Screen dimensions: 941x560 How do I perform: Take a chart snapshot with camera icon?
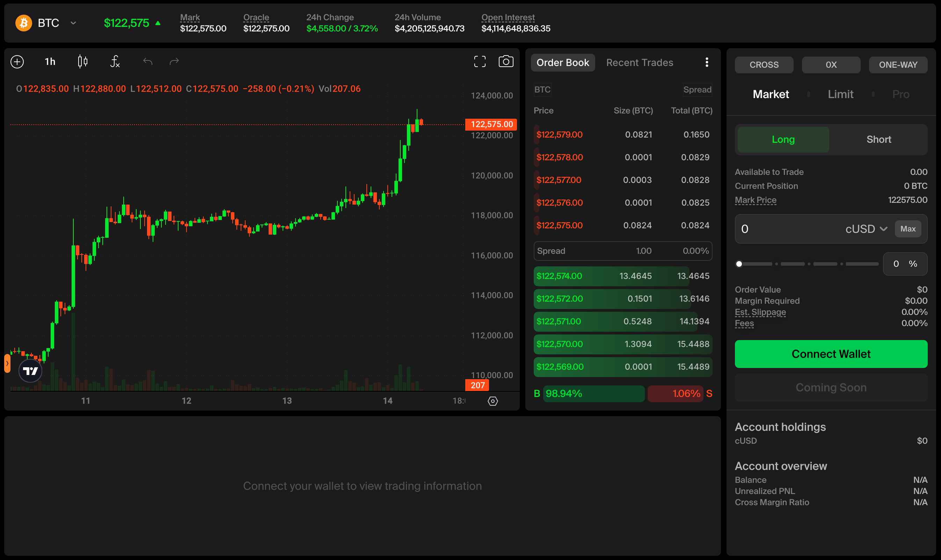(506, 61)
